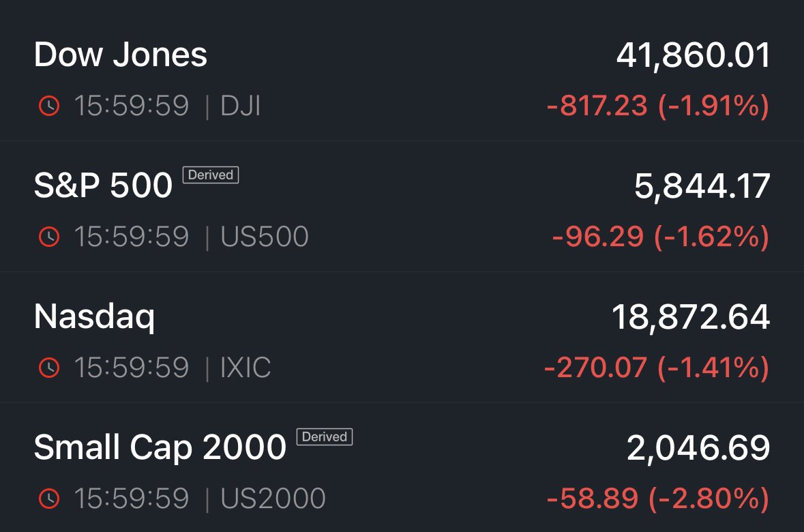Select the Nasdaq index name

pos(95,317)
